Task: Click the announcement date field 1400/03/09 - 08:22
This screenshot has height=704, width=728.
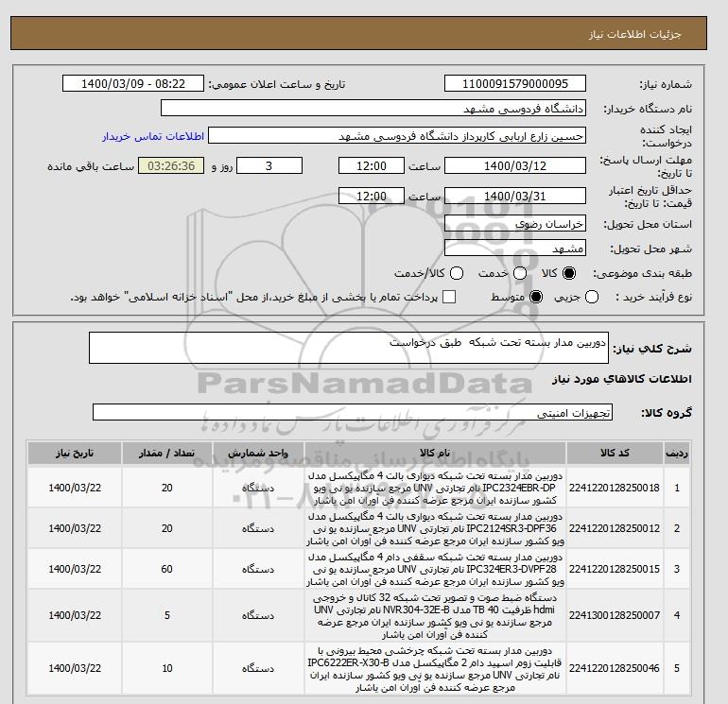Action: 132,83
